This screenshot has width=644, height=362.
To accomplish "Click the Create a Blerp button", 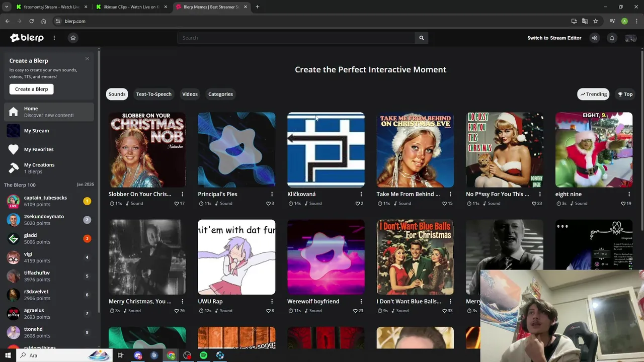I will 31,89.
